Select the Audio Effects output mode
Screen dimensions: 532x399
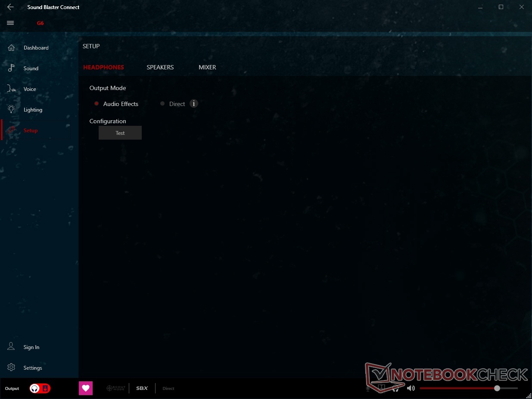coord(96,104)
